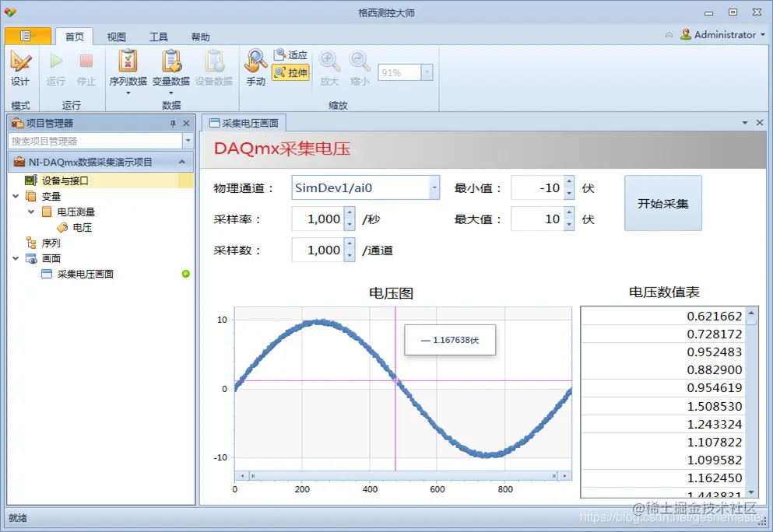Select the 1.162450 table row

663,478
